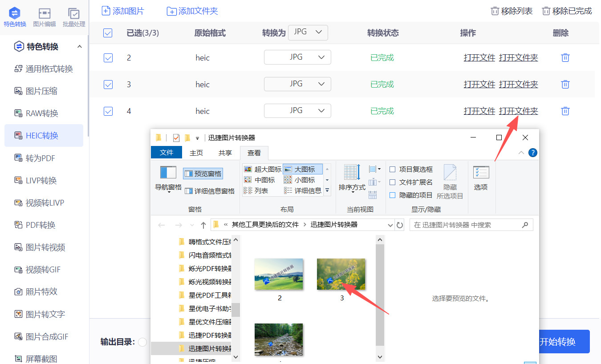Click 排序方式 icon in Explorer ribbon

pos(352,172)
